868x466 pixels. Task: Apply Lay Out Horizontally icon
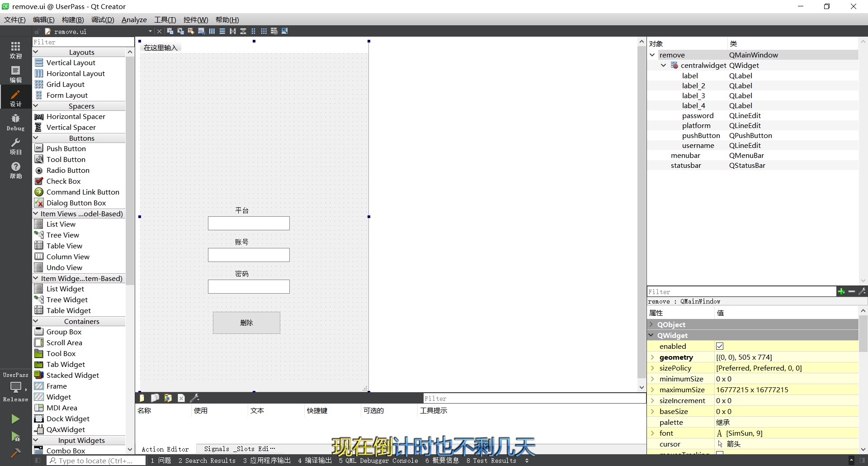[x=212, y=31]
